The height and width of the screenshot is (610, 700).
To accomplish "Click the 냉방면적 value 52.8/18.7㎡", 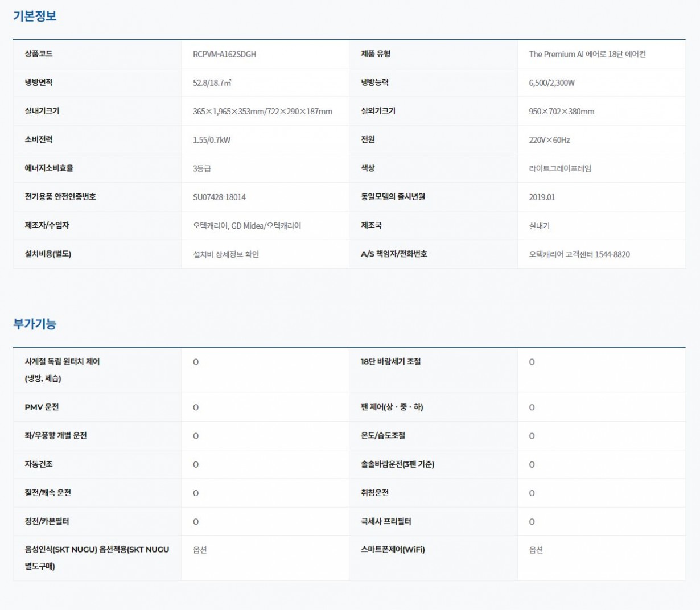I will 212,83.
